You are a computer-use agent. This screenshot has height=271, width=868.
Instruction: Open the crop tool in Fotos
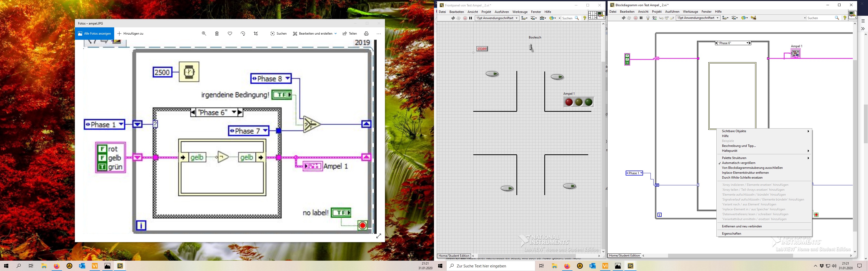click(x=256, y=34)
